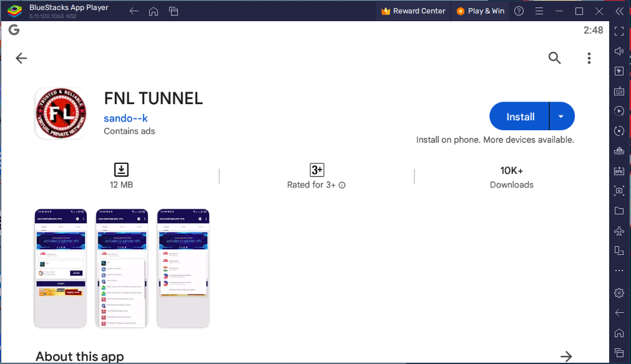Click the 2:48 clock text
Viewport: 631px width, 364px height.
tap(593, 30)
